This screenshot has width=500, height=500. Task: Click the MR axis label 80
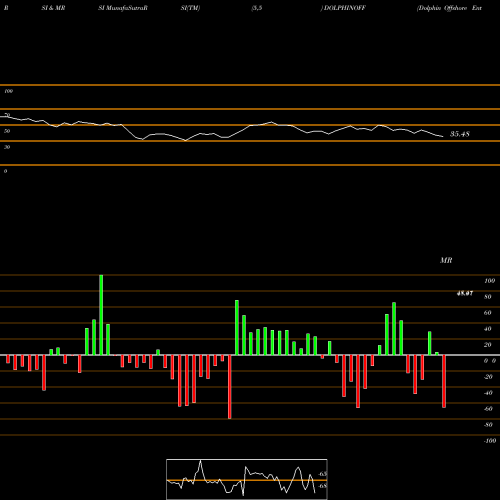pyautogui.click(x=488, y=297)
